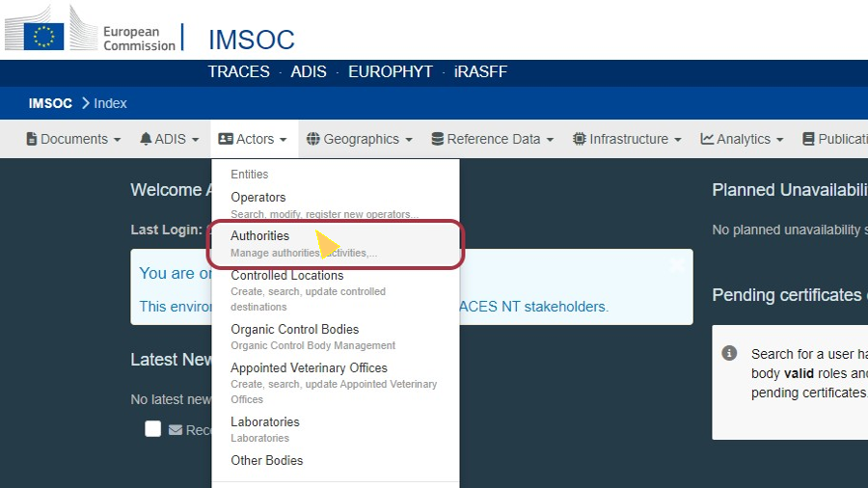Click the TRACES header link
The width and height of the screenshot is (868, 488).
238,72
